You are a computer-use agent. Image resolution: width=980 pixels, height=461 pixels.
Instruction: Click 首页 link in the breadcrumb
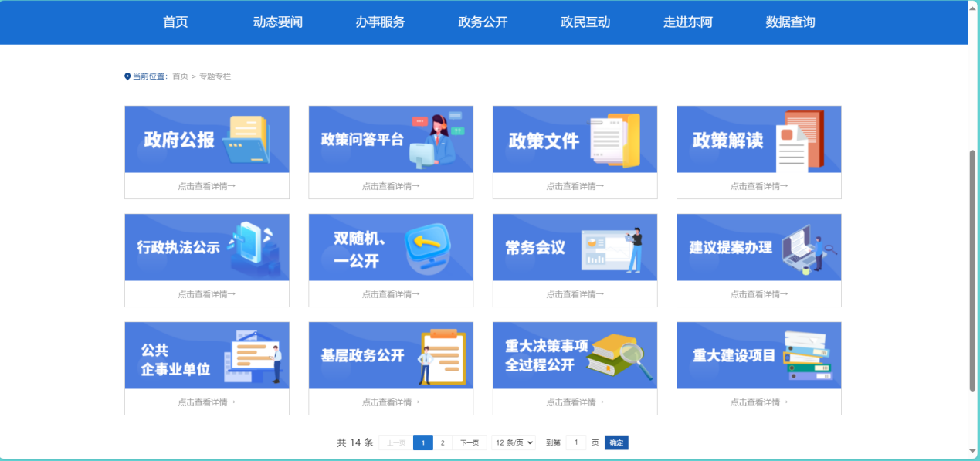coord(180,76)
